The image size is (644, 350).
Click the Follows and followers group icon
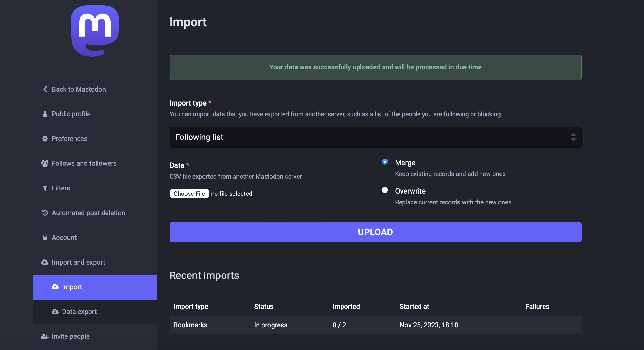[45, 163]
